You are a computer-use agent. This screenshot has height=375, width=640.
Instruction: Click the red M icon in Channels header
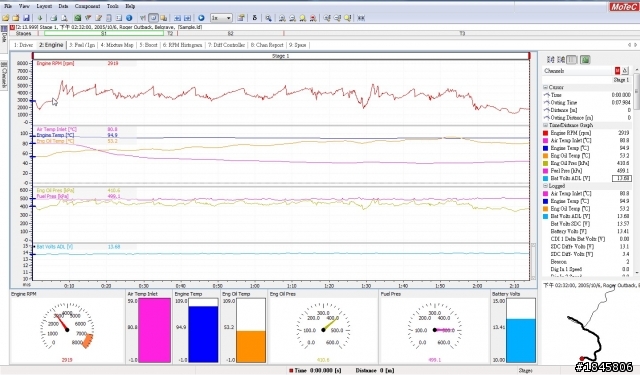617,71
